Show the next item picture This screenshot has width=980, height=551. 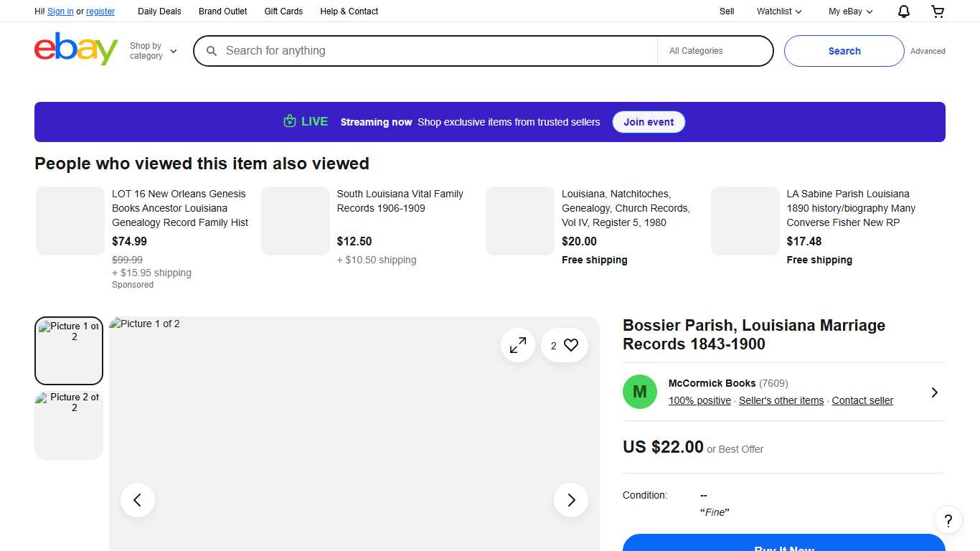pos(571,500)
